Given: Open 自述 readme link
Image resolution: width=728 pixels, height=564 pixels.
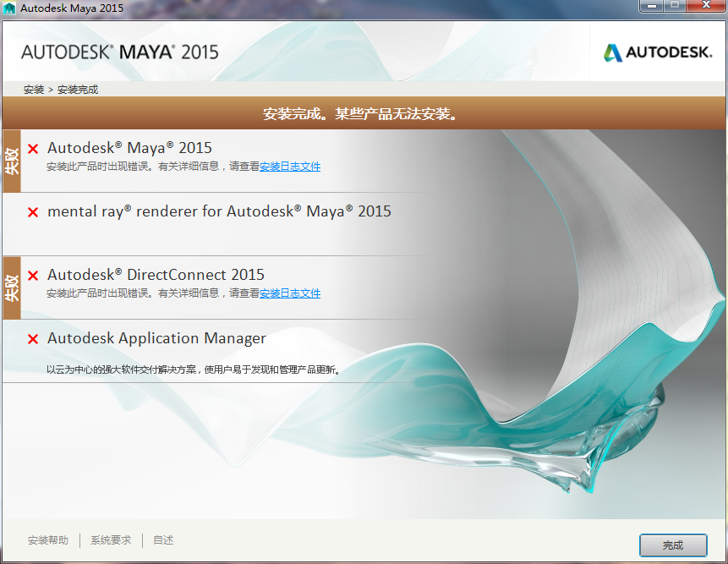Looking at the screenshot, I should (x=163, y=540).
